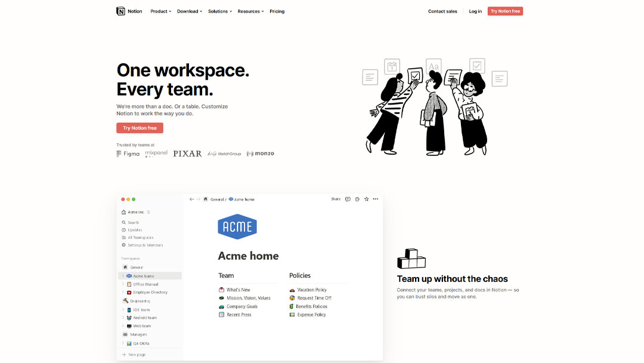This screenshot has height=363, width=644.
Task: Click the Policies column heading
Action: pyautogui.click(x=300, y=275)
